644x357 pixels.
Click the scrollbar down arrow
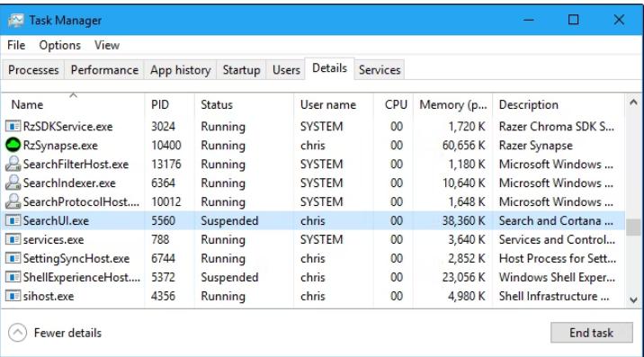[634, 300]
